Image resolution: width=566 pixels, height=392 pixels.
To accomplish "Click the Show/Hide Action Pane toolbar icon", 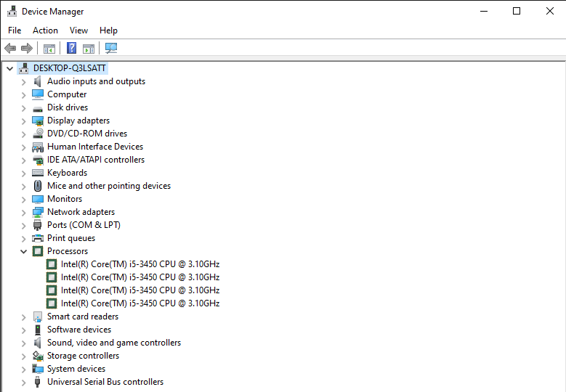I will (x=89, y=49).
